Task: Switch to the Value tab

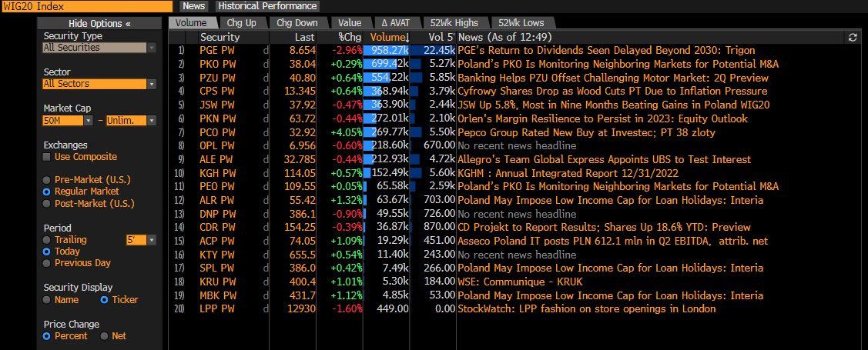Action: (x=350, y=22)
